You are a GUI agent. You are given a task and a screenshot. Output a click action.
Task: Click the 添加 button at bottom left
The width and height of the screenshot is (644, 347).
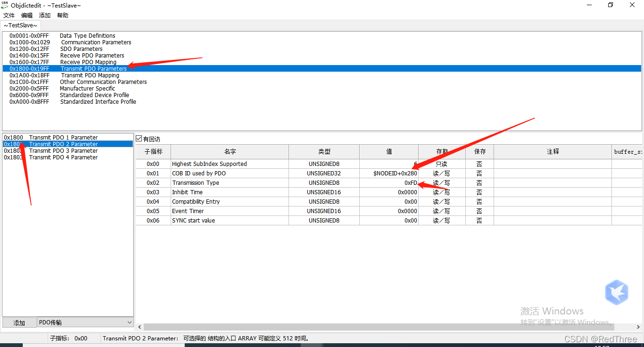click(x=19, y=322)
